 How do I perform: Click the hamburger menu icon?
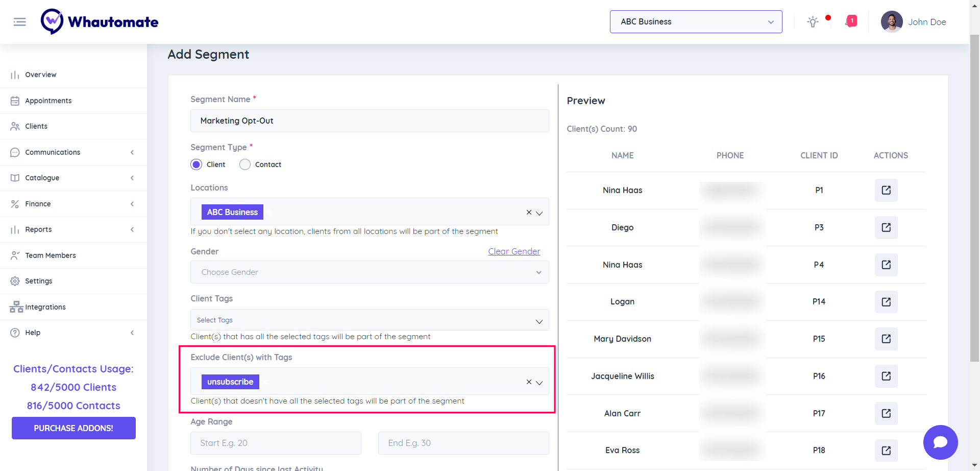pyautogui.click(x=19, y=22)
